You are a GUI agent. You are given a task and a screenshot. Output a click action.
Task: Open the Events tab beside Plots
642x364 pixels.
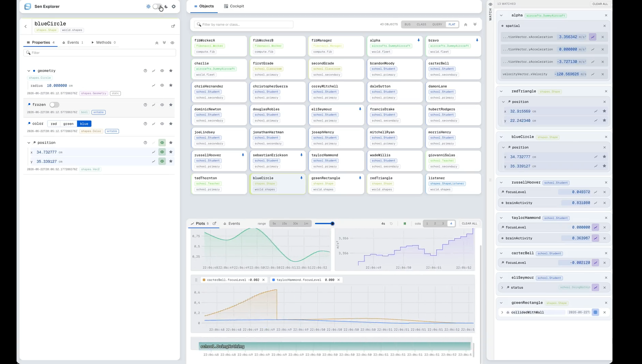pyautogui.click(x=232, y=224)
